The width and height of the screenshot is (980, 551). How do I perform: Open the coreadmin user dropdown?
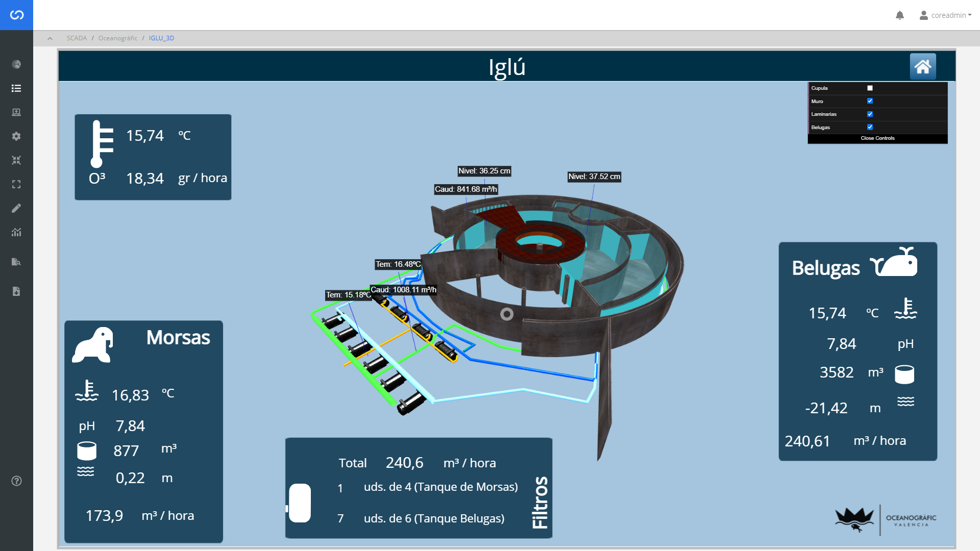pos(946,15)
